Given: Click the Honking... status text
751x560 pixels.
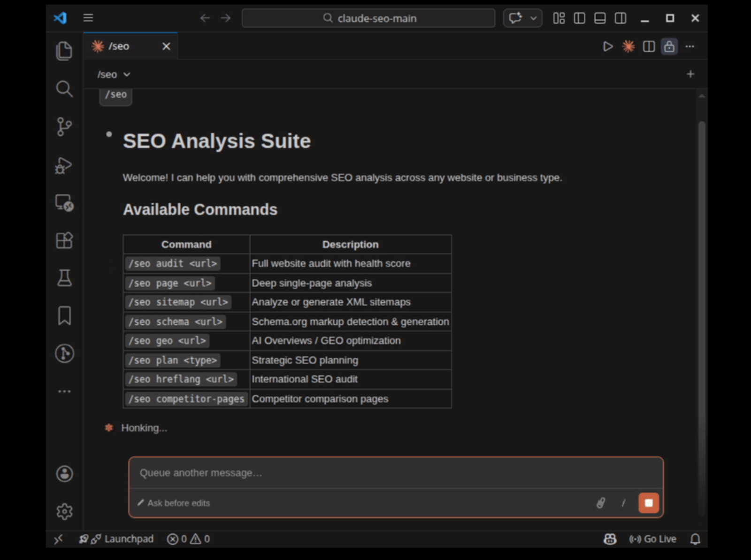Looking at the screenshot, I should pos(144,428).
